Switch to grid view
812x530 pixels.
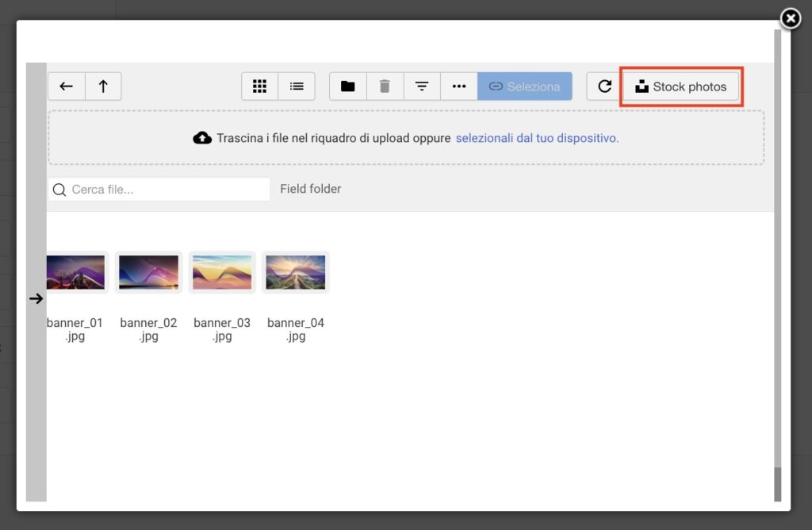tap(259, 86)
